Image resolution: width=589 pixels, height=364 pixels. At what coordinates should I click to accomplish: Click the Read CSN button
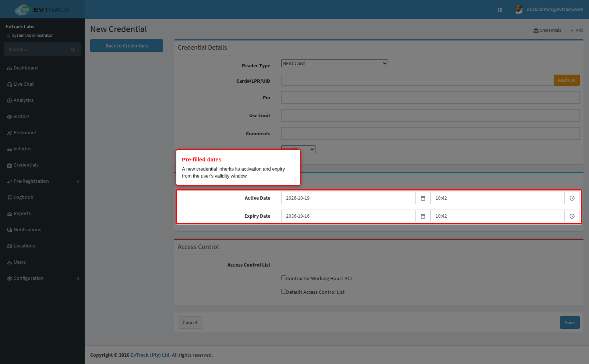tap(567, 80)
